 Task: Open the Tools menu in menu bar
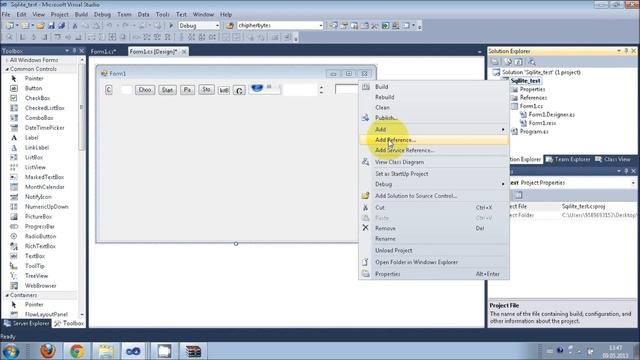[x=162, y=14]
